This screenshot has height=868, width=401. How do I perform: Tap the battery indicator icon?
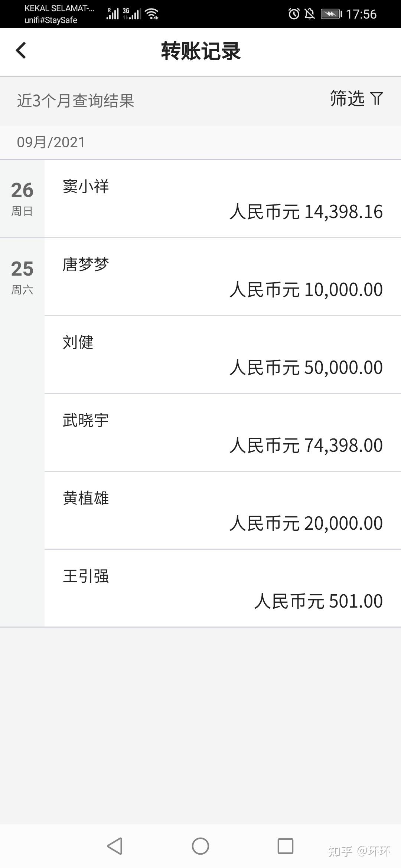pos(331,14)
